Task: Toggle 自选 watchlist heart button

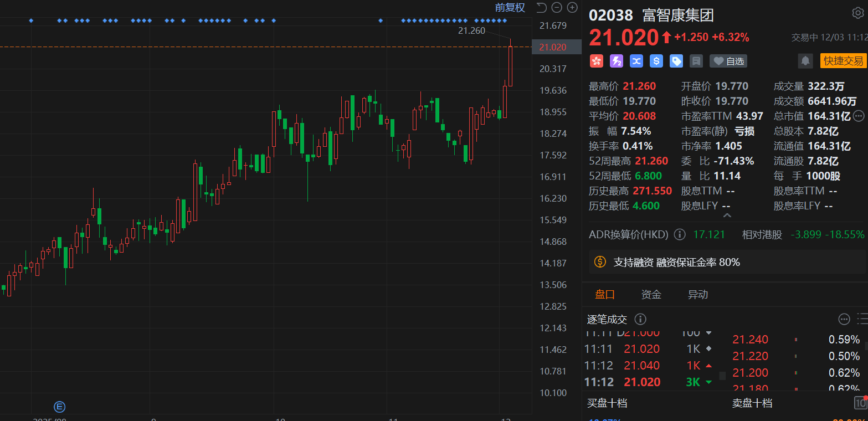Action: pos(728,61)
